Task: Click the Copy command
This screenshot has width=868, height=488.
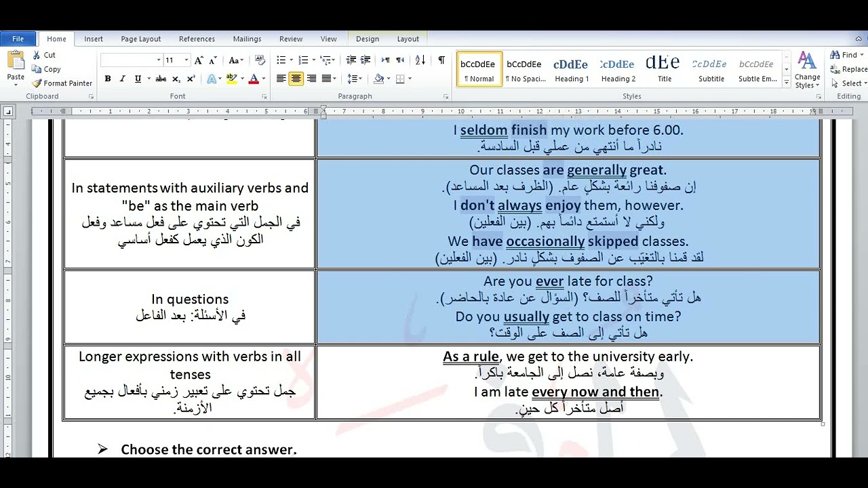Action: tap(46, 69)
